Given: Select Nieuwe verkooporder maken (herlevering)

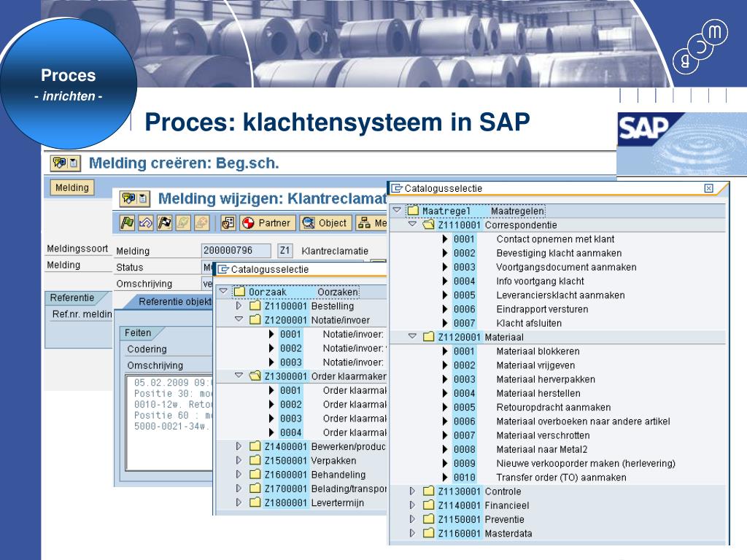Looking at the screenshot, I should [x=586, y=463].
